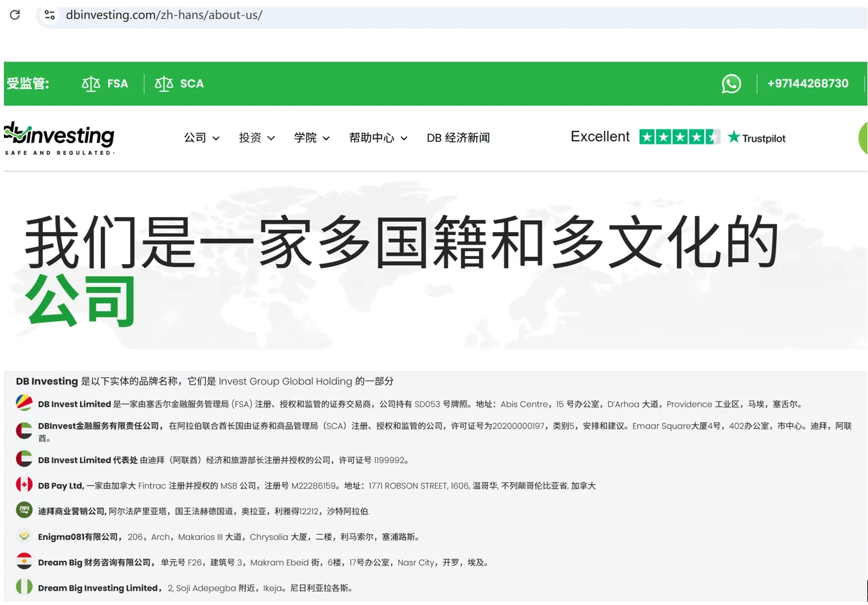The width and height of the screenshot is (868, 605).
Task: Open site information icon in address bar
Action: pos(49,14)
